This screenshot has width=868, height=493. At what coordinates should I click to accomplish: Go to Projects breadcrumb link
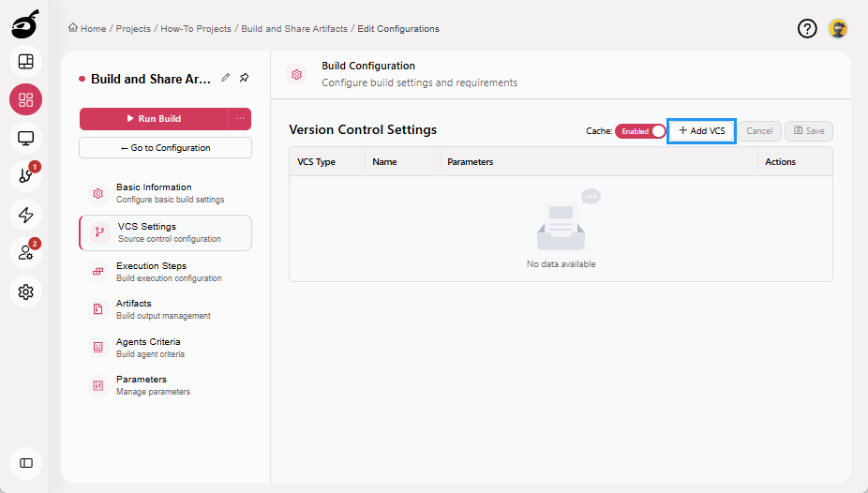point(133,28)
